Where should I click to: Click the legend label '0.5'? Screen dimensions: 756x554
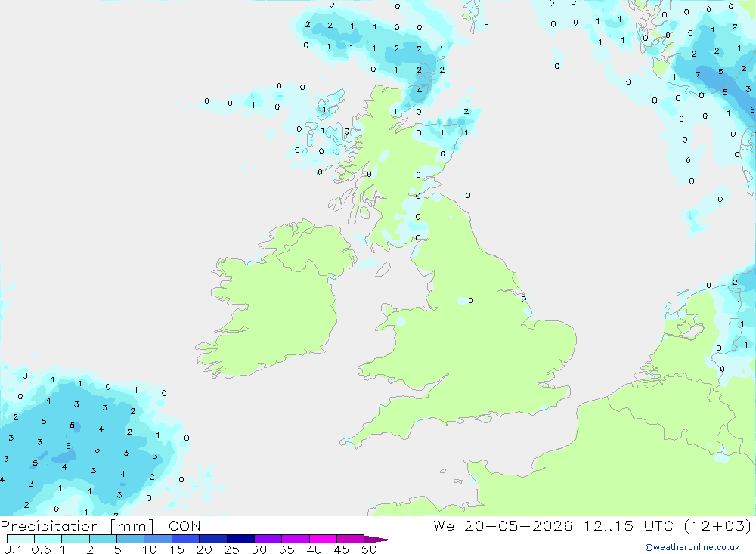pos(41,549)
